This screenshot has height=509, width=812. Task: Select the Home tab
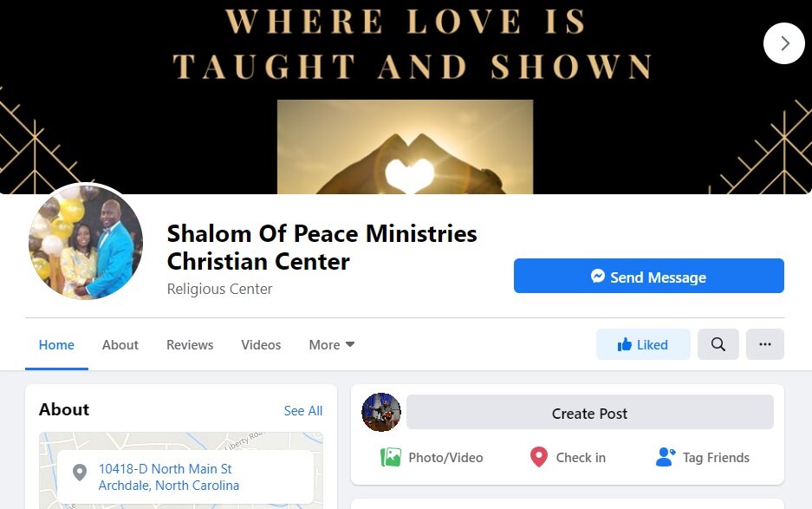click(x=56, y=345)
